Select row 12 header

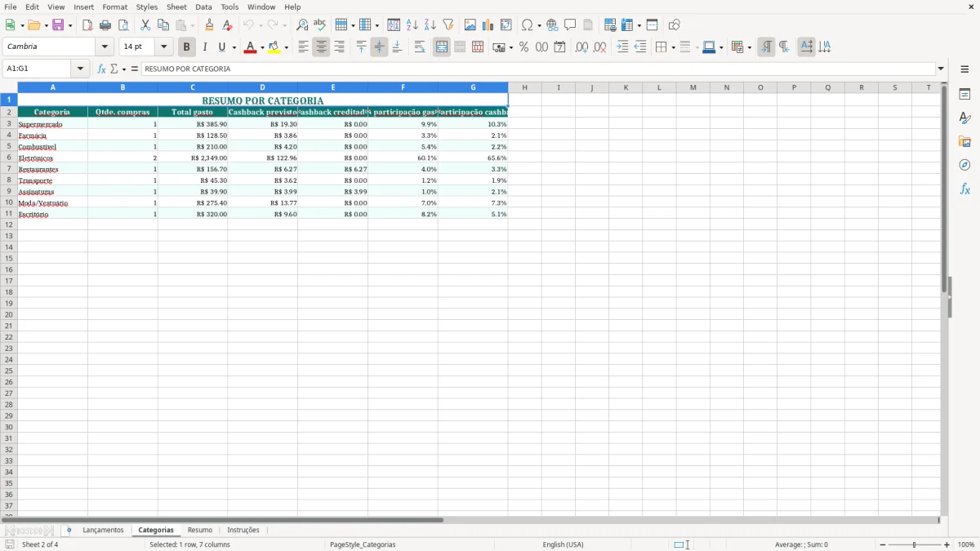(9, 224)
